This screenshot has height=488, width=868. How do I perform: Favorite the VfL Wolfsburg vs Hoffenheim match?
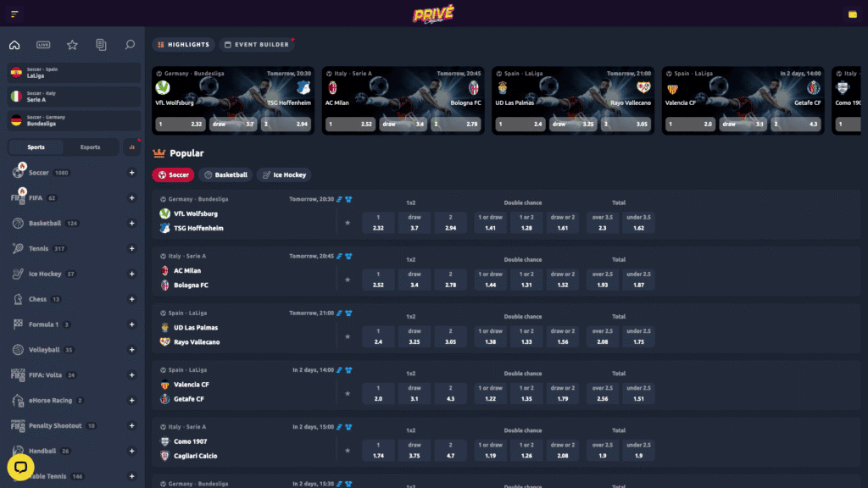click(x=348, y=223)
